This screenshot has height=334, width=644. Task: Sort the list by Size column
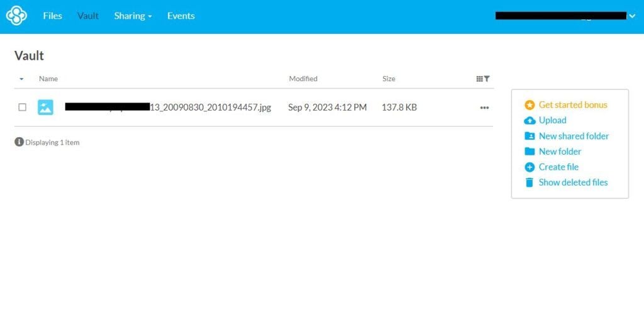[389, 79]
